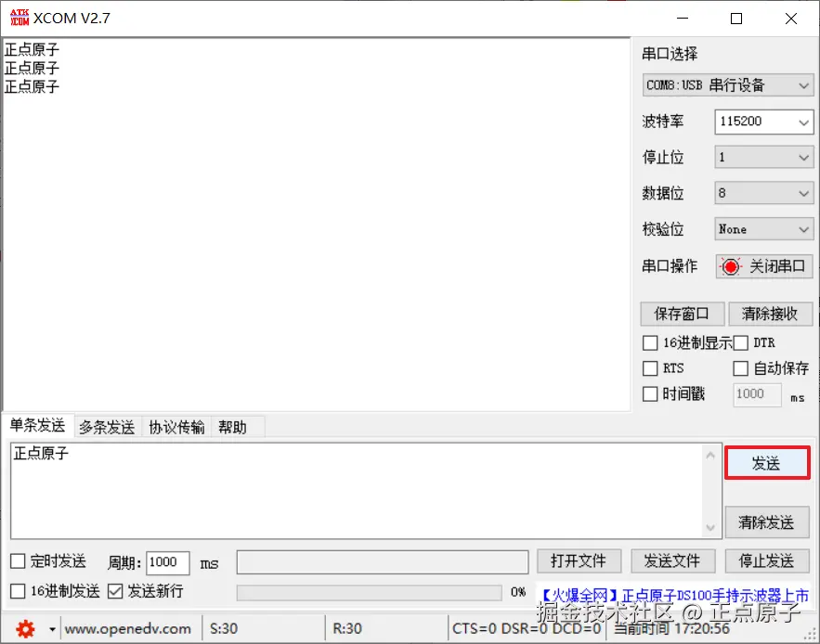Open the COM8 serial port dropdown
The width and height of the screenshot is (820, 644).
728,84
